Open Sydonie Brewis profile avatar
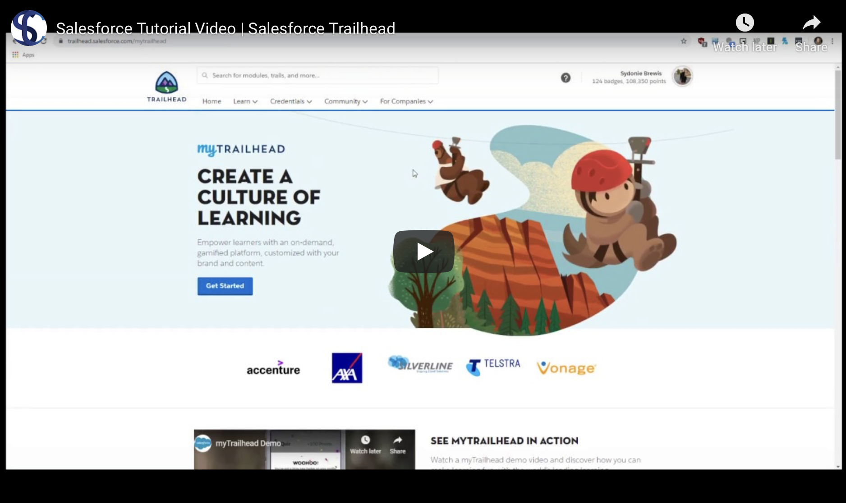The image size is (846, 504). (682, 76)
